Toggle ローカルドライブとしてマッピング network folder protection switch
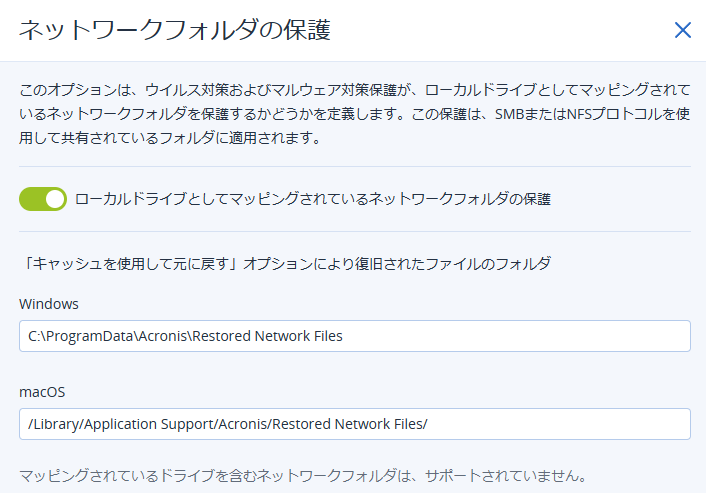Screen dimensions: 706x493 click(x=43, y=199)
